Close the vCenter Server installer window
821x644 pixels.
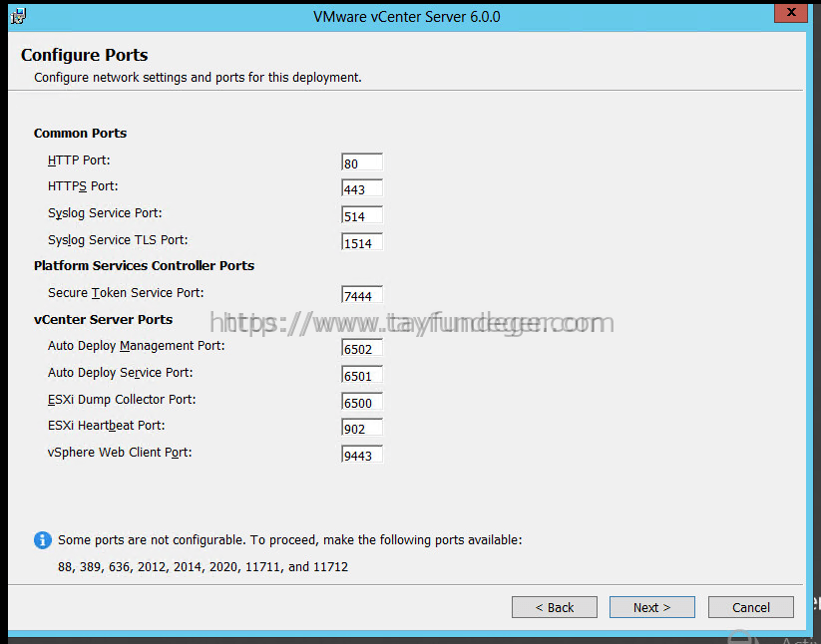point(791,13)
